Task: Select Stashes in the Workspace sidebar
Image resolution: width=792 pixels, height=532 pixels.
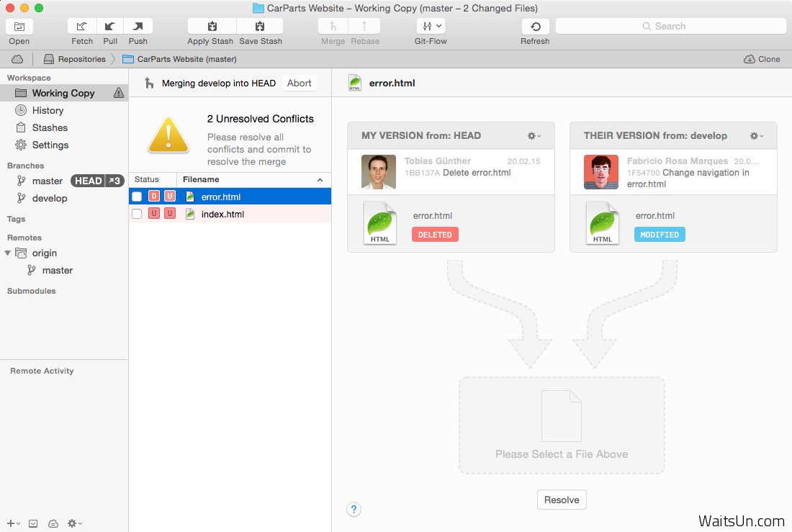Action: pos(50,127)
